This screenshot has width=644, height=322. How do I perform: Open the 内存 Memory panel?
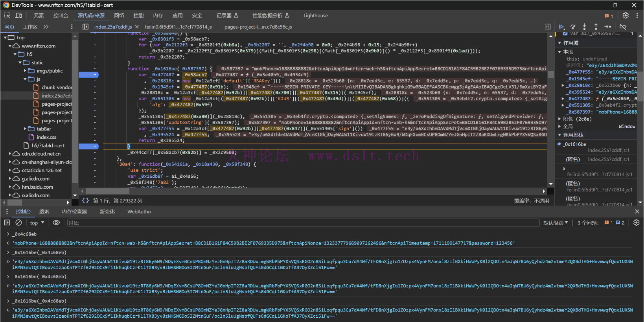coord(158,15)
